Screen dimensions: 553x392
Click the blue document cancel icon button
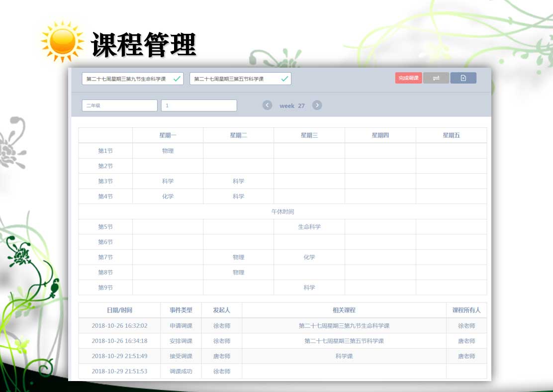(463, 78)
